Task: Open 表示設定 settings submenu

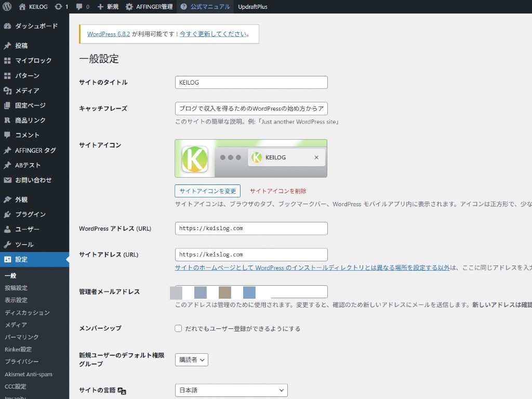Action: (16, 300)
